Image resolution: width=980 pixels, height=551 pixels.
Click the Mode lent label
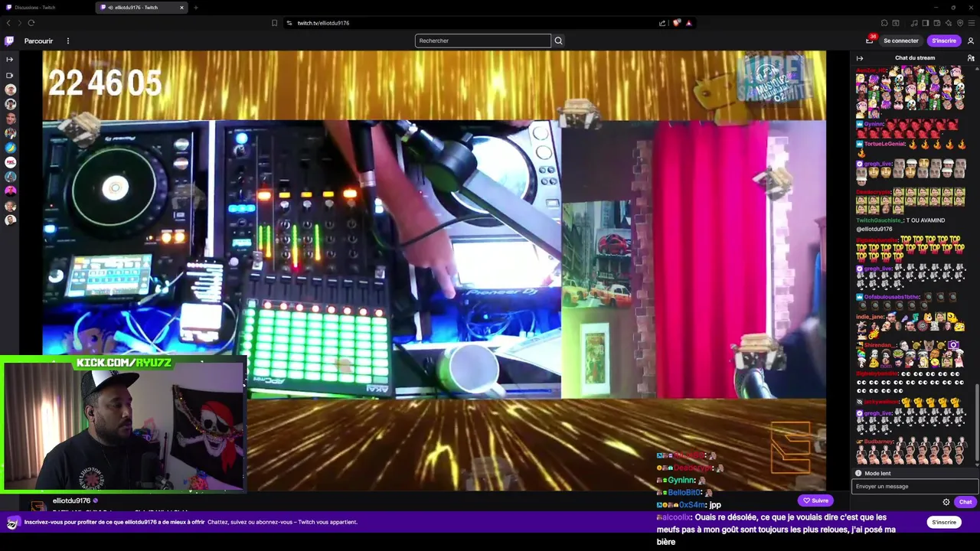[877, 473]
